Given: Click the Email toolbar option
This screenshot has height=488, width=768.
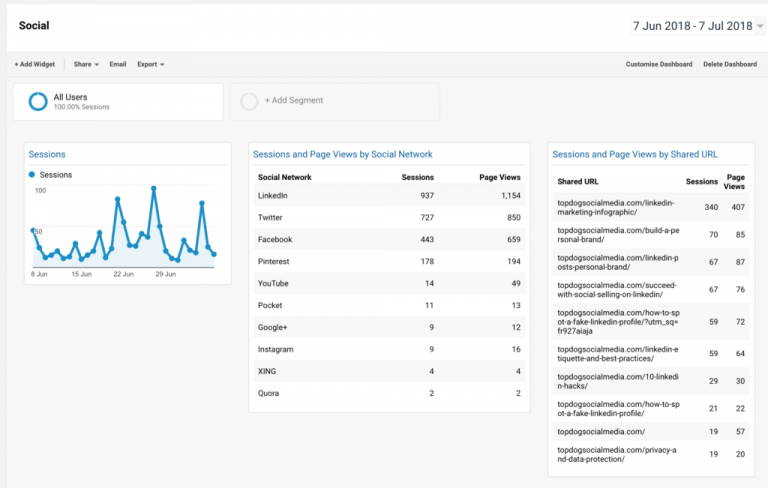Looking at the screenshot, I should pyautogui.click(x=118, y=64).
